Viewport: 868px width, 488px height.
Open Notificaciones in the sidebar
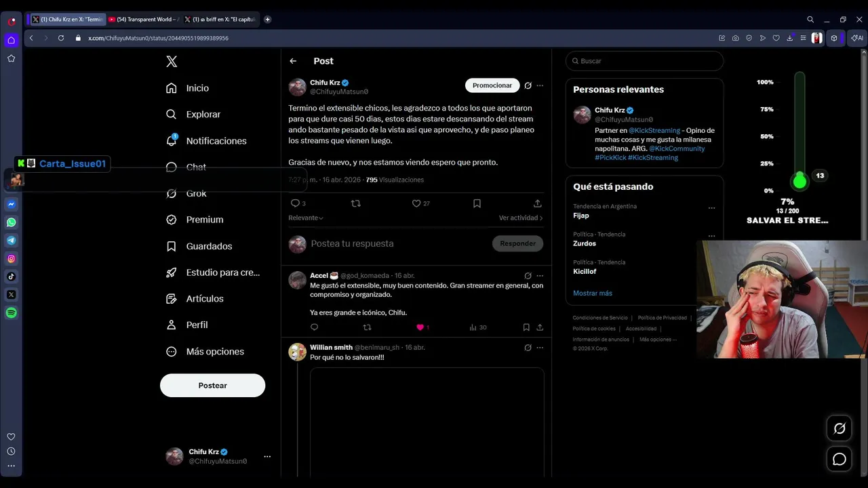(206, 141)
